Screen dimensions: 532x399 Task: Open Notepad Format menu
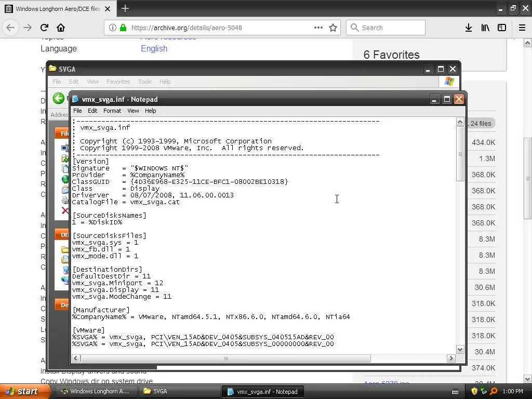coord(112,111)
